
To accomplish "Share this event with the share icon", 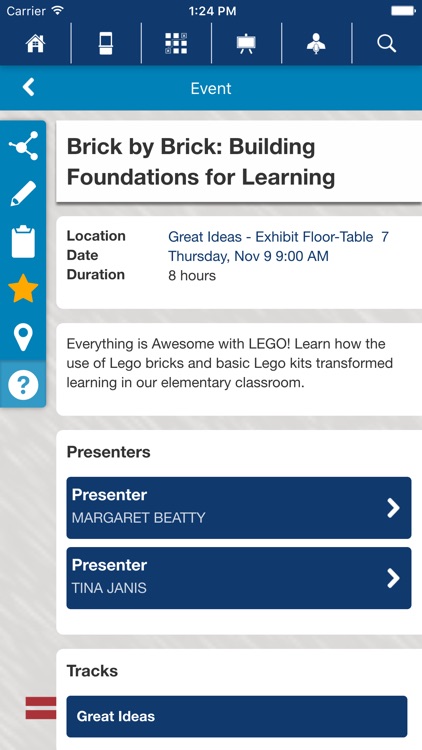I will point(23,145).
